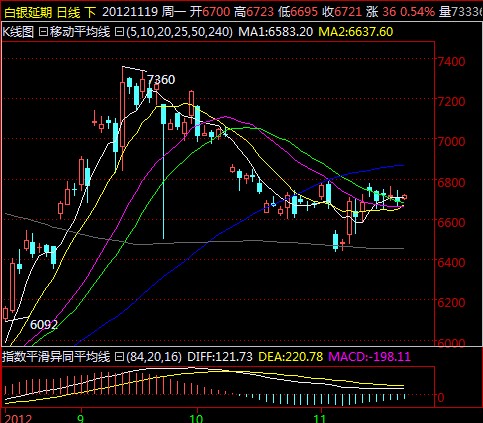Click the change value 36 0.54%
The width and height of the screenshot is (483, 423).
[408, 12]
